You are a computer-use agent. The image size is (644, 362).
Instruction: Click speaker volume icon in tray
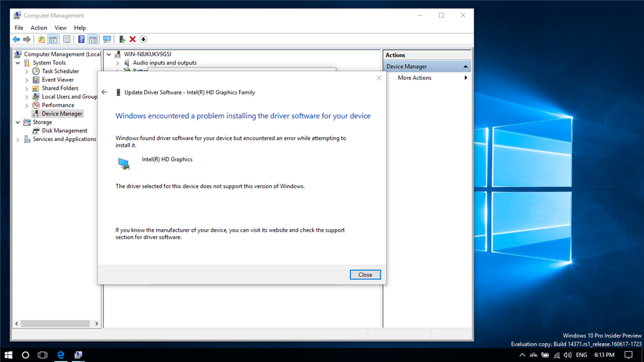(568, 355)
